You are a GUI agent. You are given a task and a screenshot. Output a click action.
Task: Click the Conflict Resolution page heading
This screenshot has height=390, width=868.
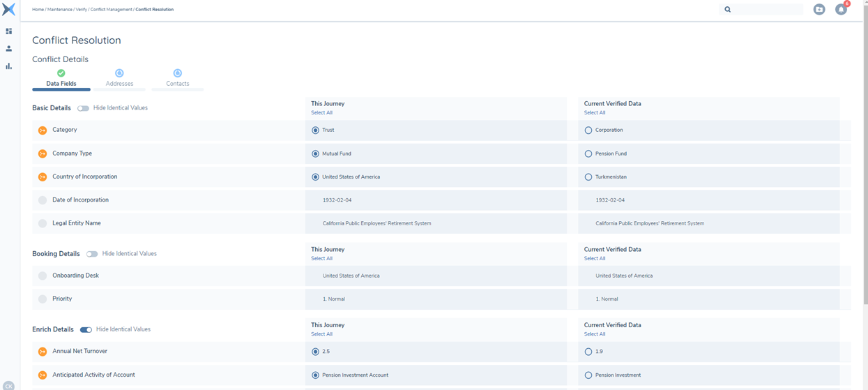pyautogui.click(x=77, y=40)
